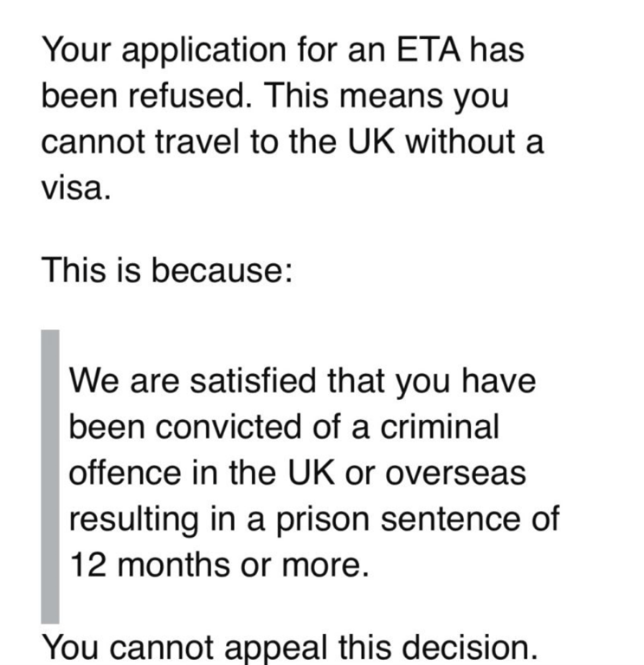Image resolution: width=644 pixels, height=665 pixels.
Task: Click the word "visa." ending the first paragraph
Action: [76, 189]
